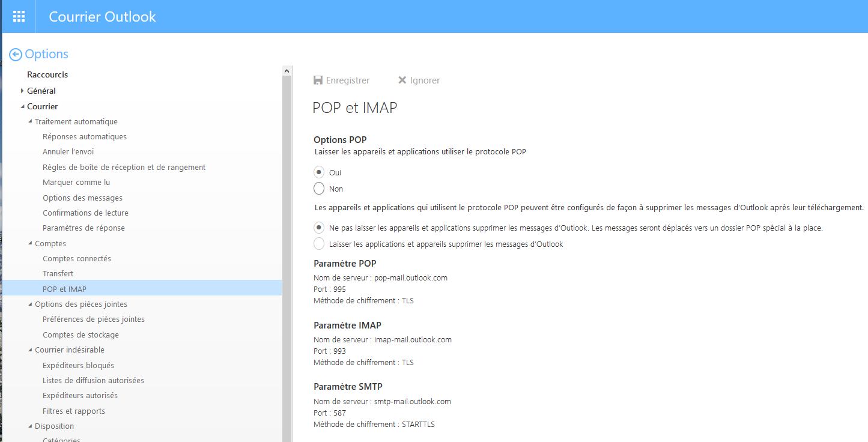Click the sidebar scrollbar up arrow
868x442 pixels.
click(x=287, y=71)
